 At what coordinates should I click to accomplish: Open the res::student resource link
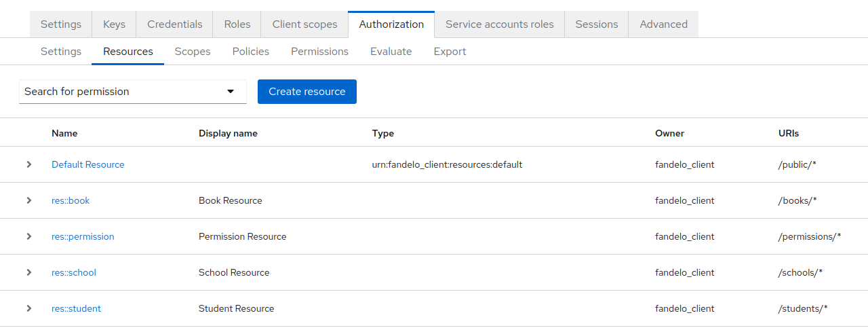(x=76, y=308)
